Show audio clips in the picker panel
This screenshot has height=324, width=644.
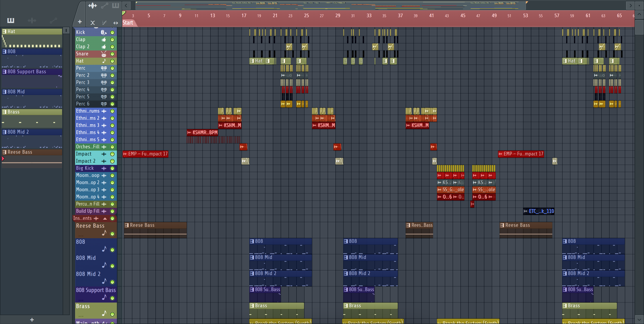pos(32,21)
